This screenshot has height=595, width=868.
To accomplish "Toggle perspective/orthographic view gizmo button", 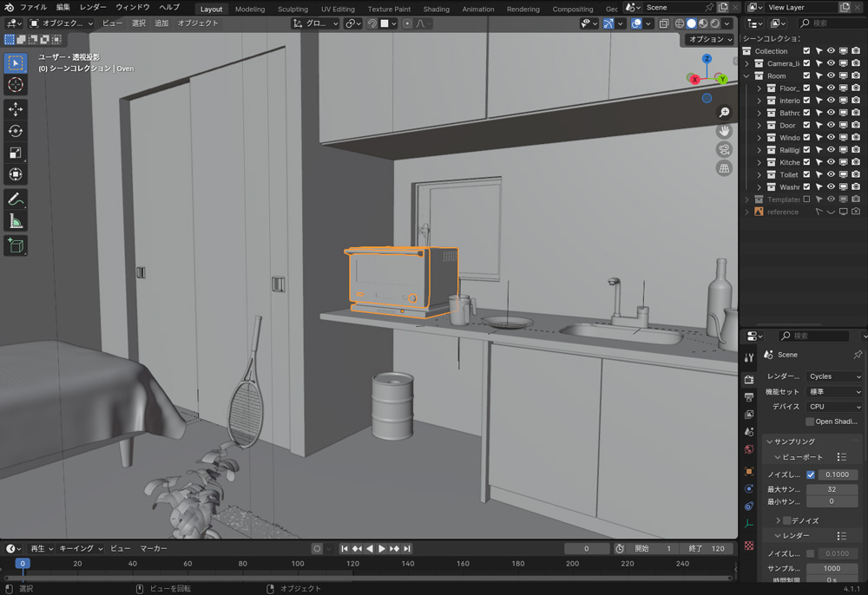I will pyautogui.click(x=724, y=169).
